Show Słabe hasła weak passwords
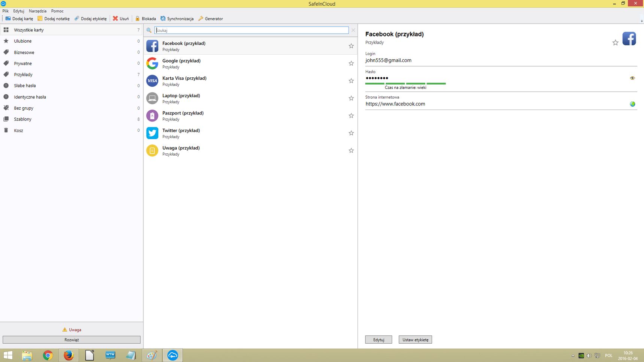Viewport: 644px width, 362px height. point(72,86)
